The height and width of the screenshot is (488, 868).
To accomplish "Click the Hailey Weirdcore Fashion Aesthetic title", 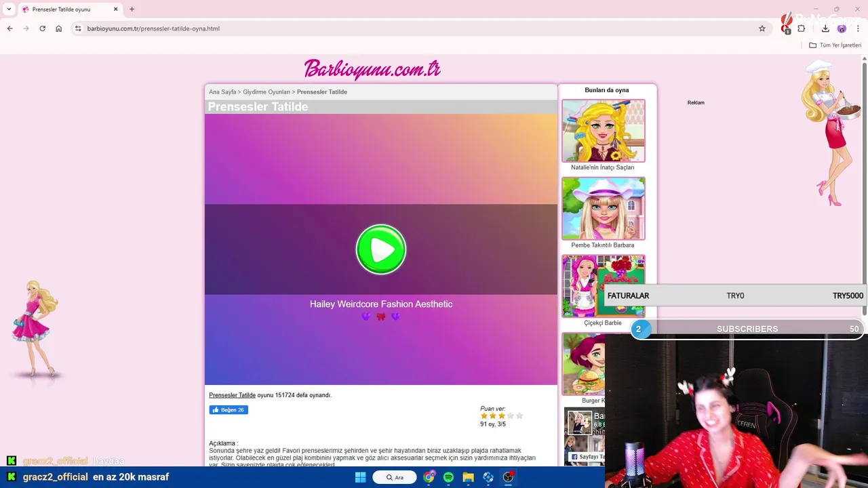I will click(381, 304).
